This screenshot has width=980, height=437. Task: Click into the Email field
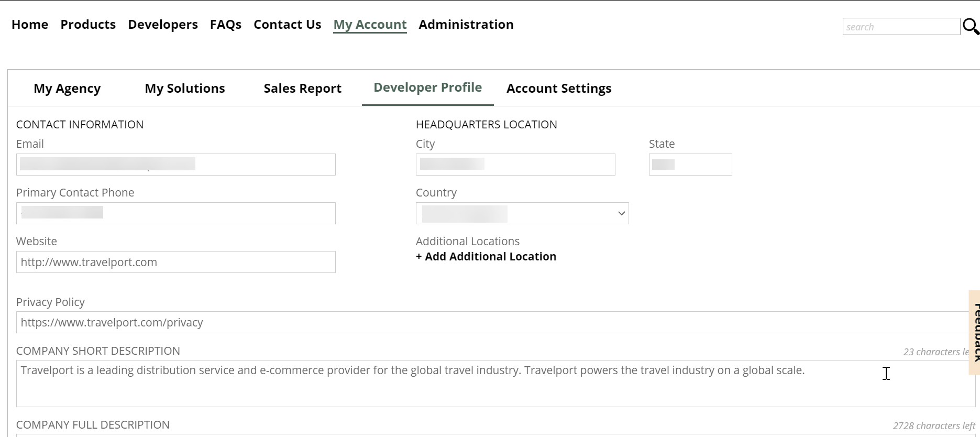click(176, 165)
